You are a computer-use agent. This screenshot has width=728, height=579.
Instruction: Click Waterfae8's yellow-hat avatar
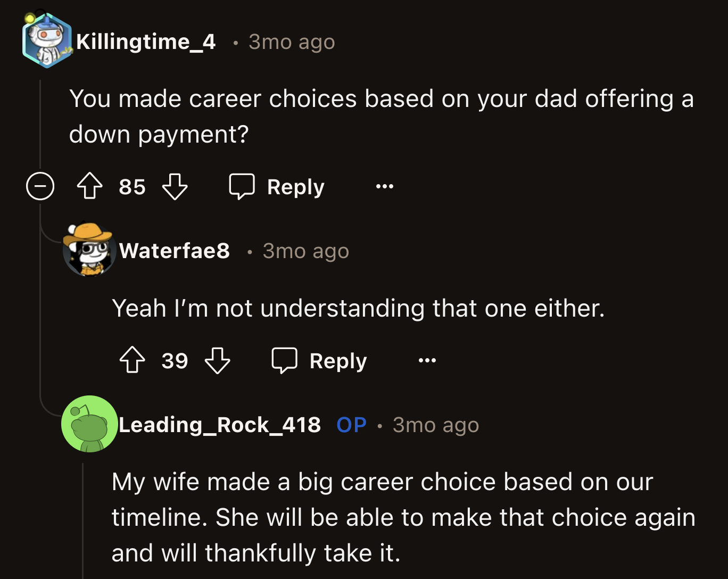89,250
